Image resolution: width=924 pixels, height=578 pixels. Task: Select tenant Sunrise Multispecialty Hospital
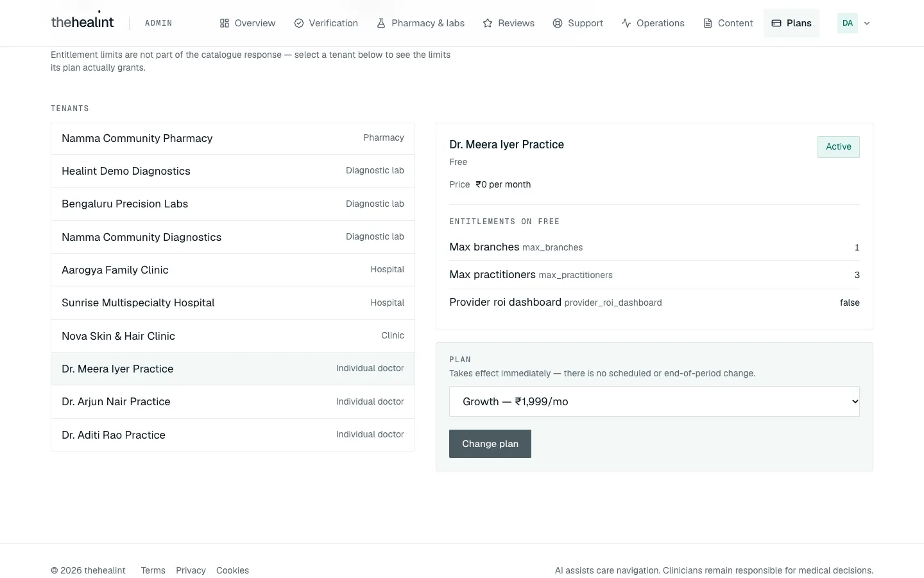tap(233, 303)
